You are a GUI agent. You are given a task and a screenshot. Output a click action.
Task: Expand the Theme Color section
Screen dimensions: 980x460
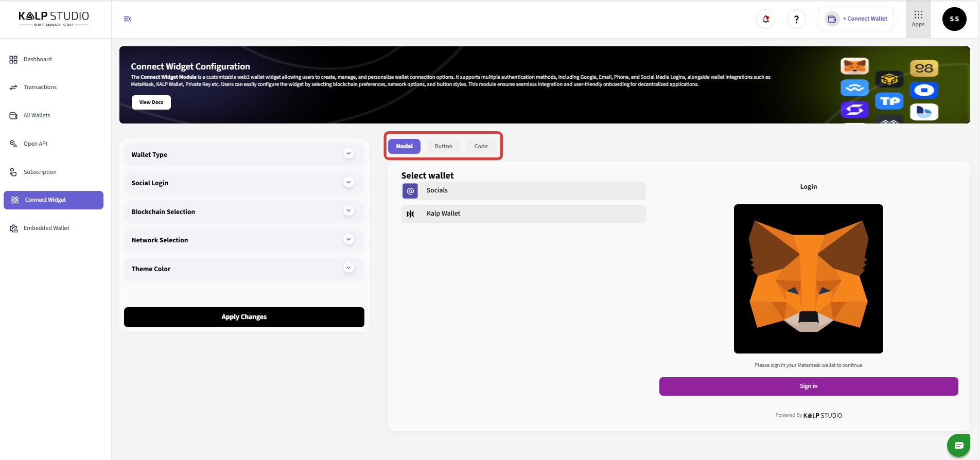(348, 268)
